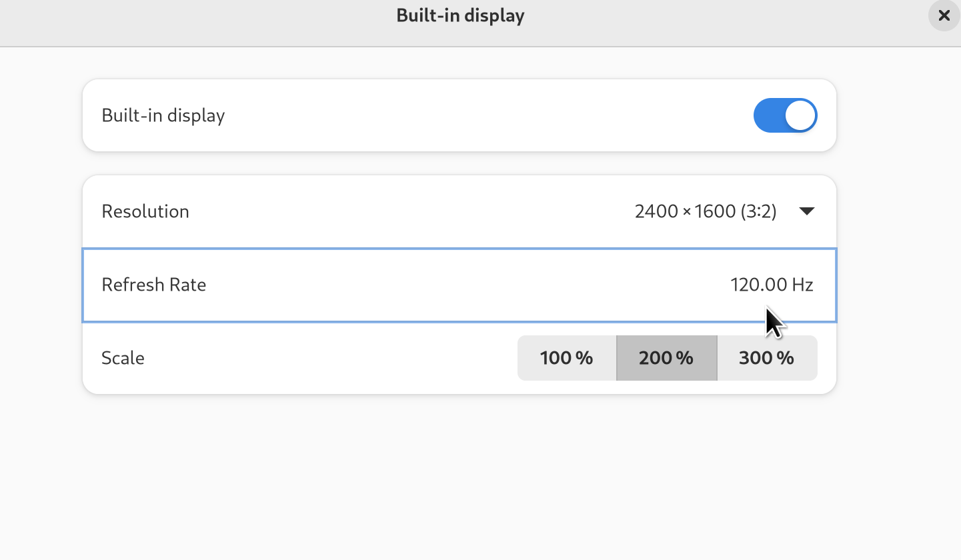The image size is (961, 560).
Task: Click the 200 % scale segment
Action: pos(666,358)
